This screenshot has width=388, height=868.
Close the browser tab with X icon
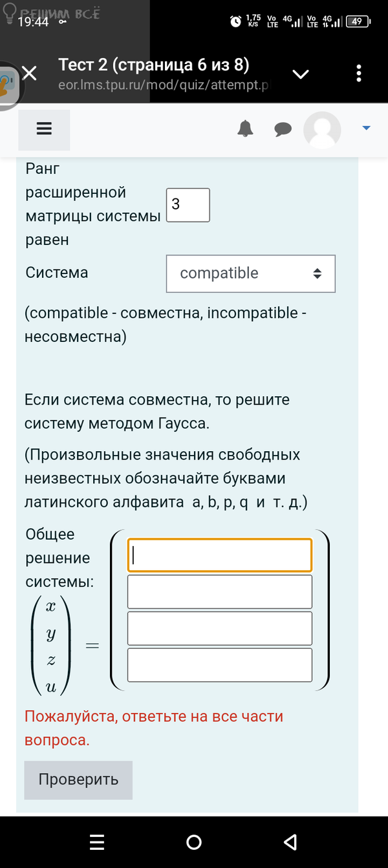[29, 73]
